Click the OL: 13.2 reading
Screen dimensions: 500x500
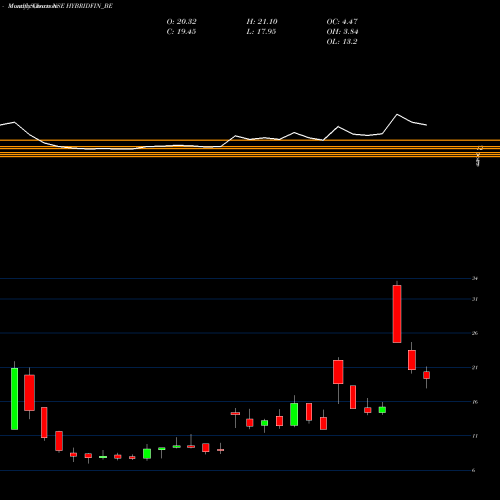342,41
